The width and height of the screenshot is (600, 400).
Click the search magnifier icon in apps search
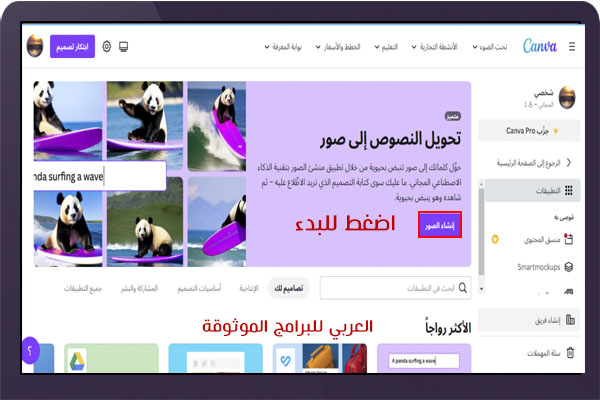click(463, 288)
